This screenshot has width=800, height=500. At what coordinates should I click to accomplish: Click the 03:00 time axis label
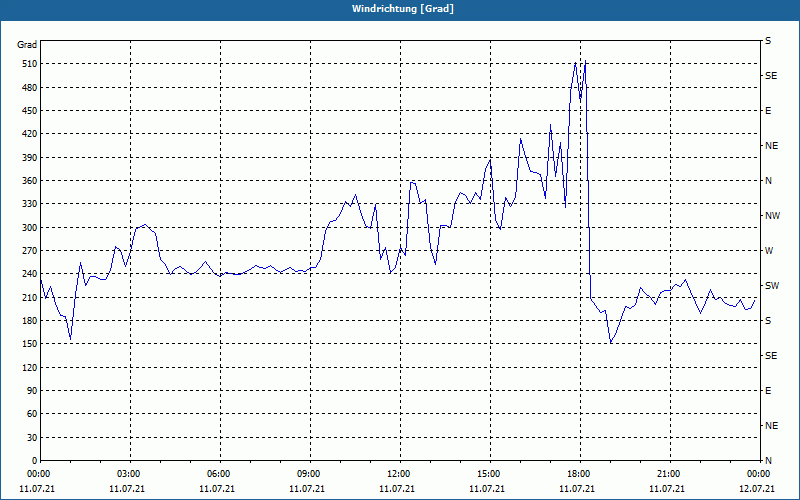131,474
